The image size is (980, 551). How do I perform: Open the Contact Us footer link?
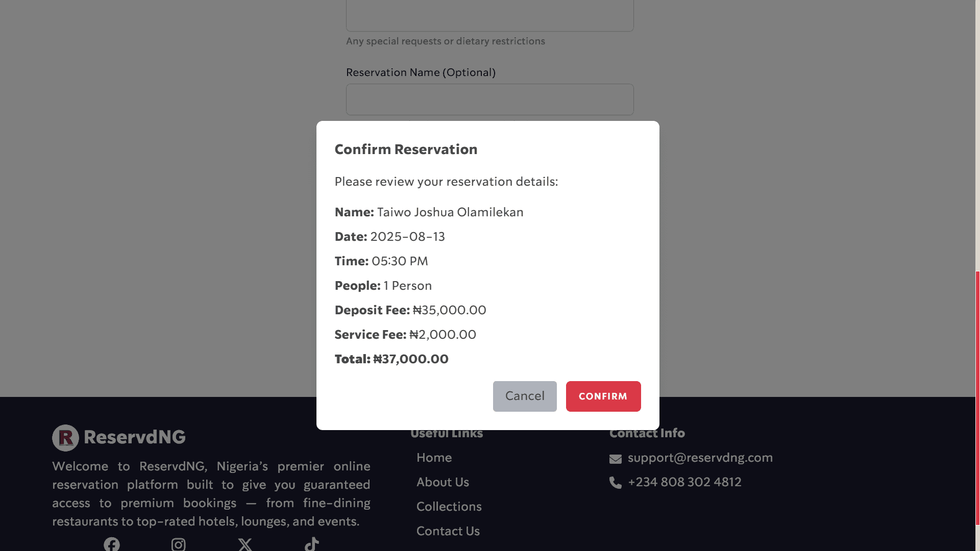(448, 531)
